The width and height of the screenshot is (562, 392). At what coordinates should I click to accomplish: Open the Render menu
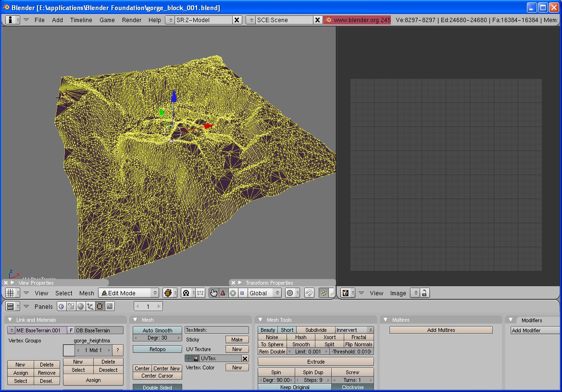coord(131,20)
